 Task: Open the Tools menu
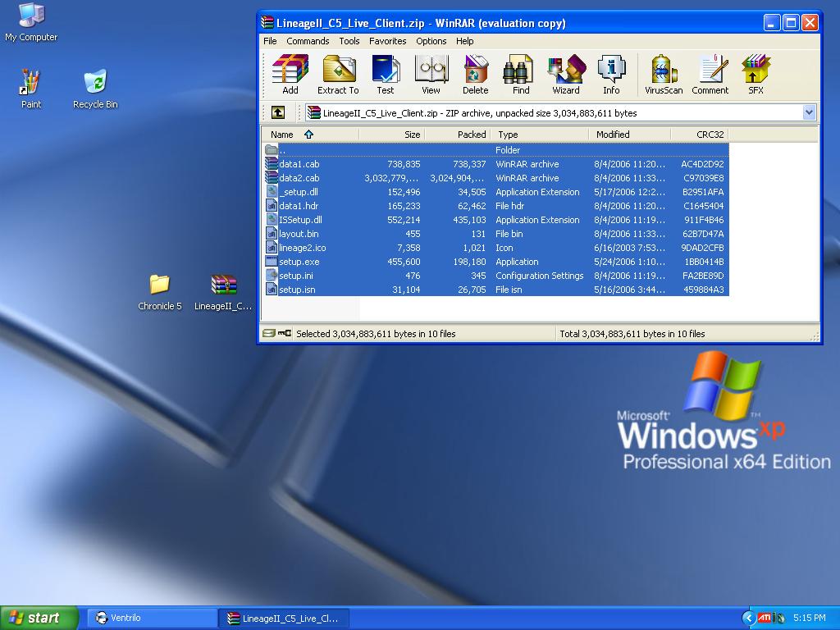[349, 41]
